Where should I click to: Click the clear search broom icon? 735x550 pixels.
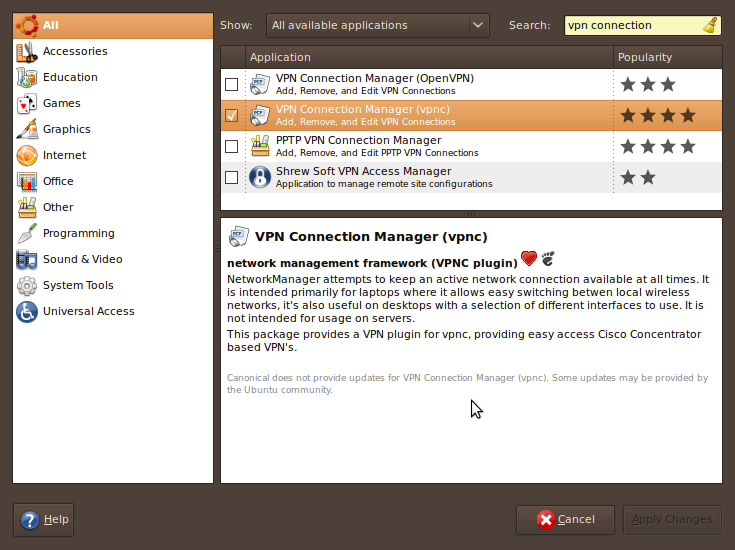point(710,25)
